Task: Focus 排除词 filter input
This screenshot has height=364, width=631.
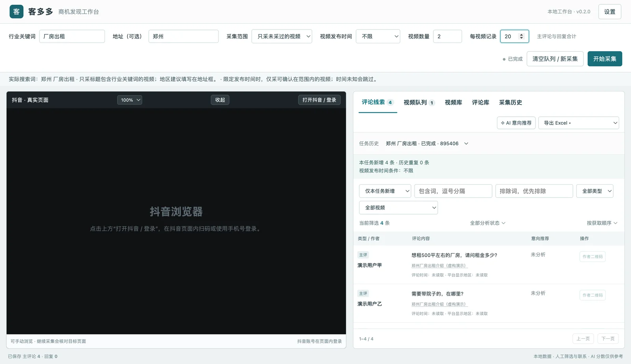Action: pyautogui.click(x=534, y=191)
